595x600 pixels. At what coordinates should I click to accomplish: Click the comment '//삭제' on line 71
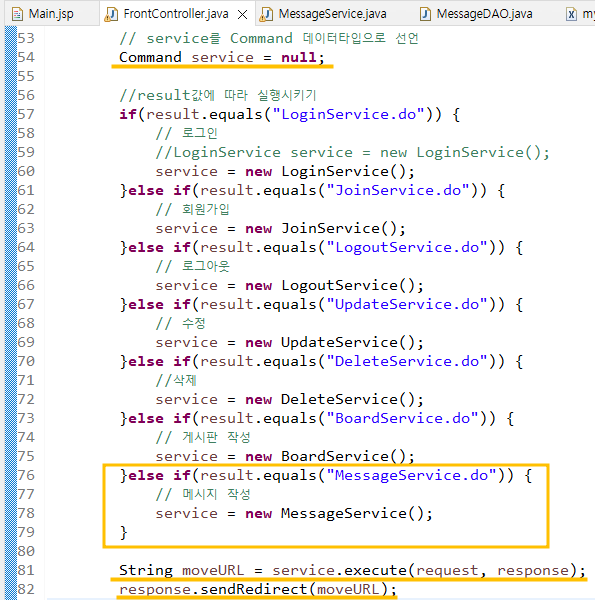pyautogui.click(x=176, y=380)
